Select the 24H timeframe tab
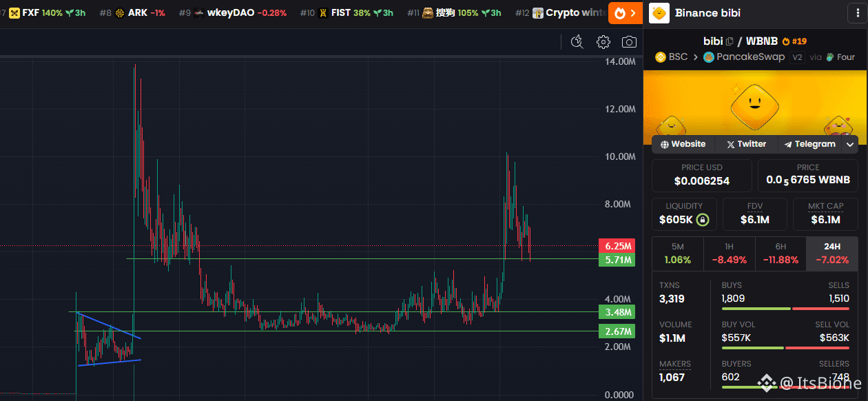Image resolution: width=868 pixels, height=401 pixels. point(832,253)
